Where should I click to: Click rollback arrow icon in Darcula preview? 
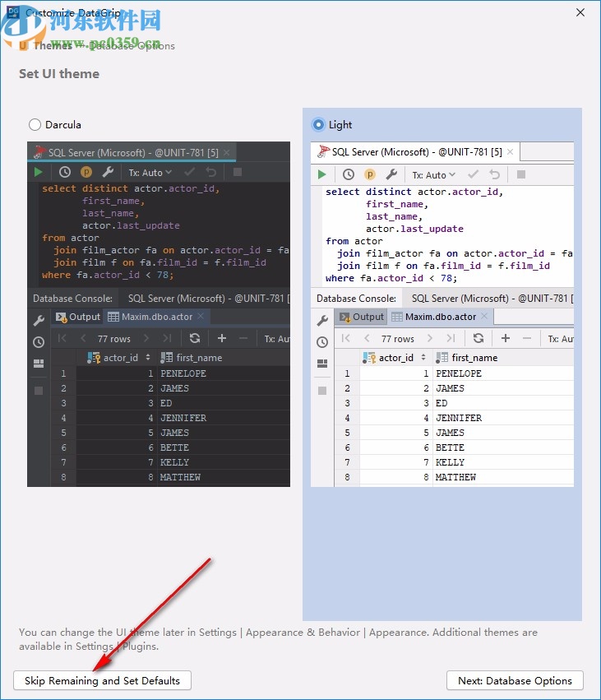(211, 172)
